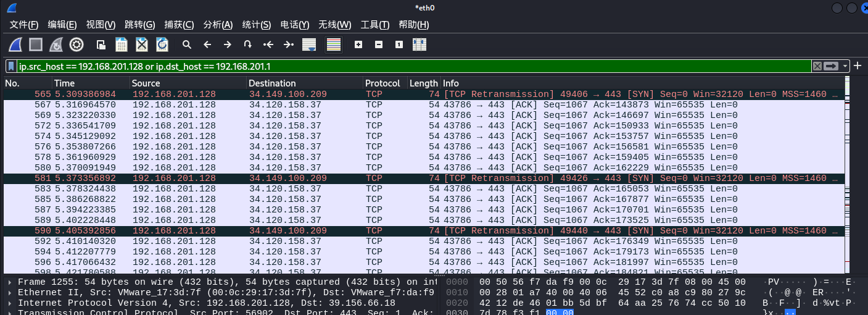The width and height of the screenshot is (868, 315).
Task: Click the resize columns icon
Action: 420,44
